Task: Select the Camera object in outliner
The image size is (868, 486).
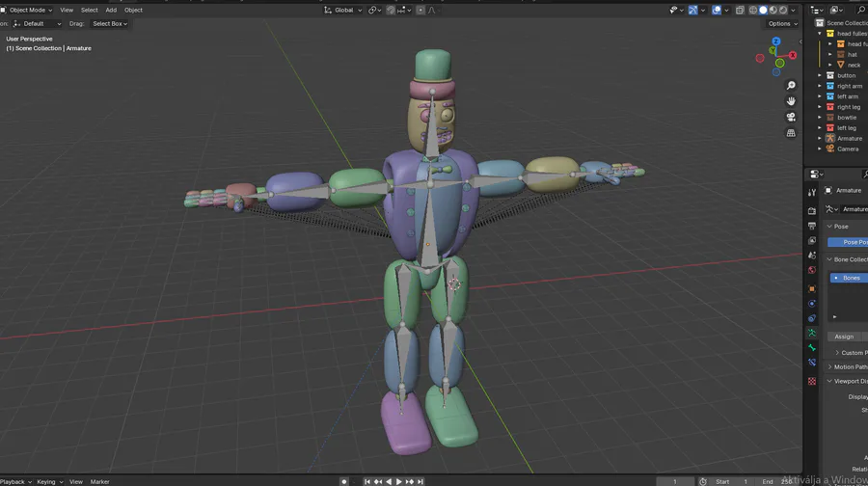Action: point(848,148)
